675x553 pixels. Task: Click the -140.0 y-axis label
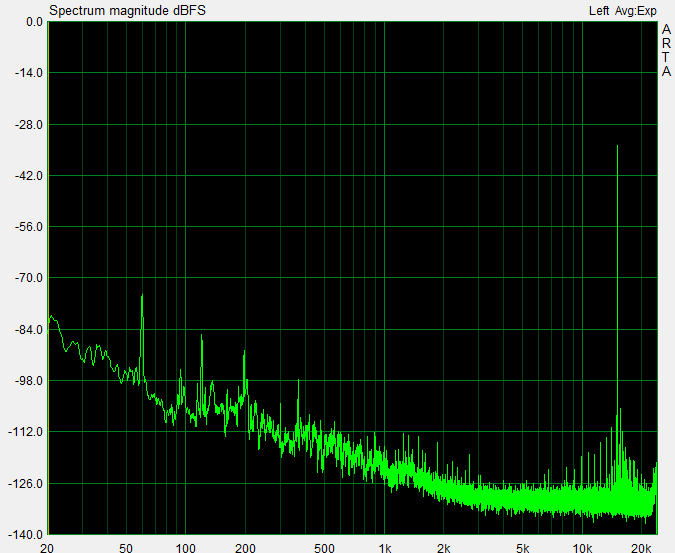coord(26,534)
